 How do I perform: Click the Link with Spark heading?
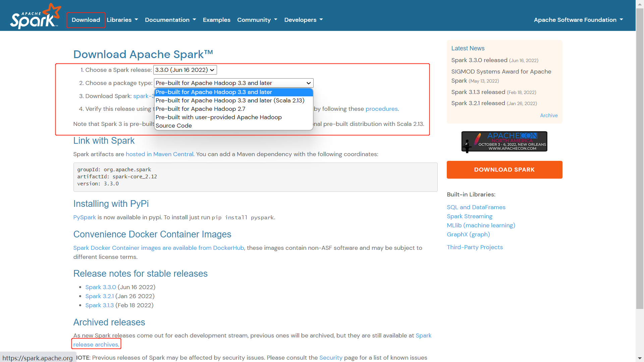click(104, 141)
